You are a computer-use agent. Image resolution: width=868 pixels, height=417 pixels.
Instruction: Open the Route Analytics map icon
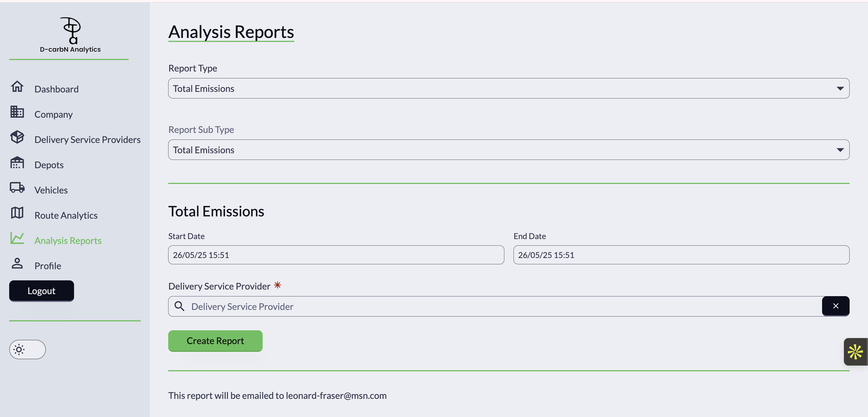[17, 213]
